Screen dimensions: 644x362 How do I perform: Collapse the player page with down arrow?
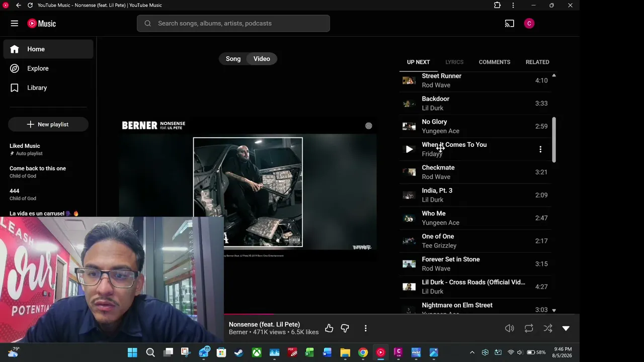[x=566, y=328]
